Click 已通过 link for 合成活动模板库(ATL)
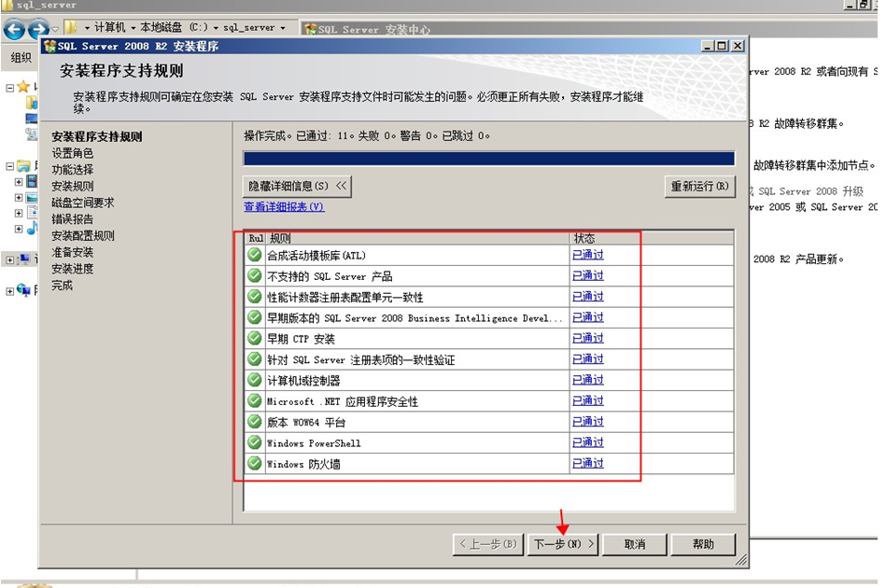The height and width of the screenshot is (588, 886). [587, 255]
